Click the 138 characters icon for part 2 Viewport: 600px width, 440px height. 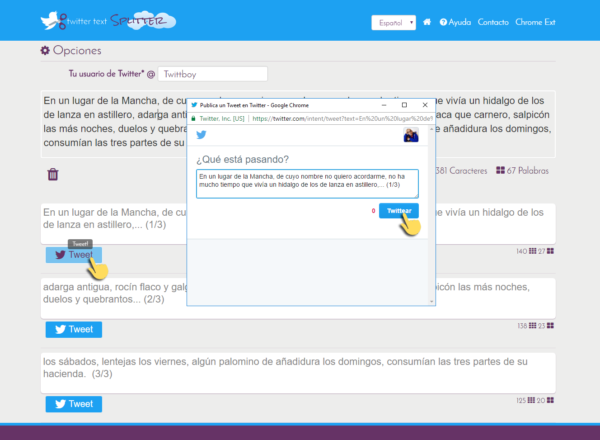pos(533,326)
